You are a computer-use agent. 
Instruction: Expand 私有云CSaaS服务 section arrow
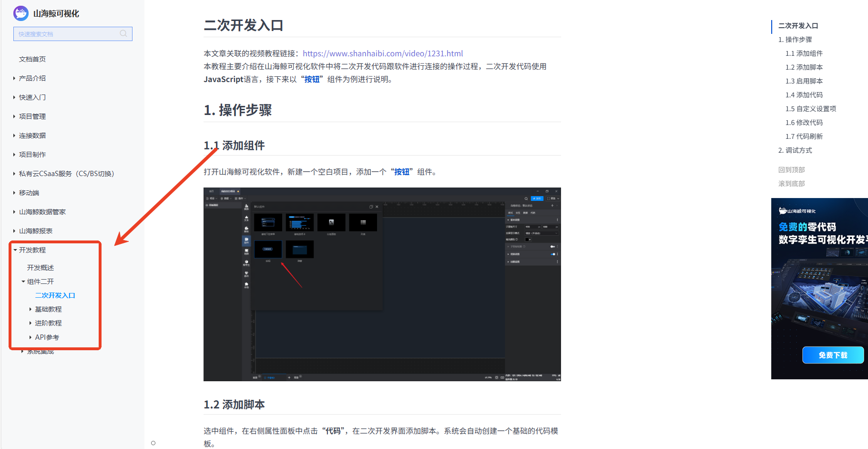[x=14, y=174]
